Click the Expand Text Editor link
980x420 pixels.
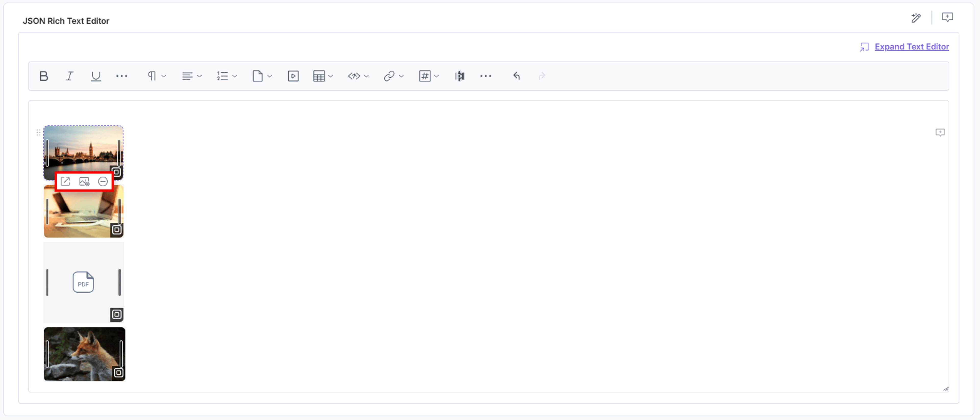[x=912, y=46]
